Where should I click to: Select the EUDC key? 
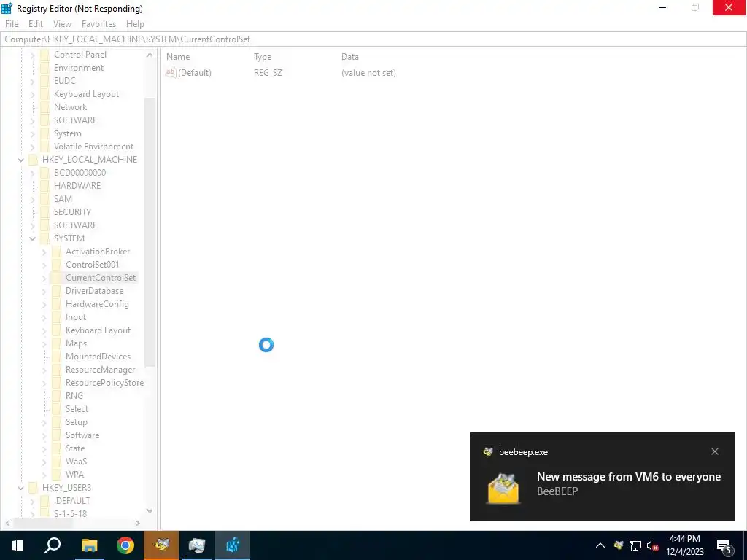click(x=64, y=80)
